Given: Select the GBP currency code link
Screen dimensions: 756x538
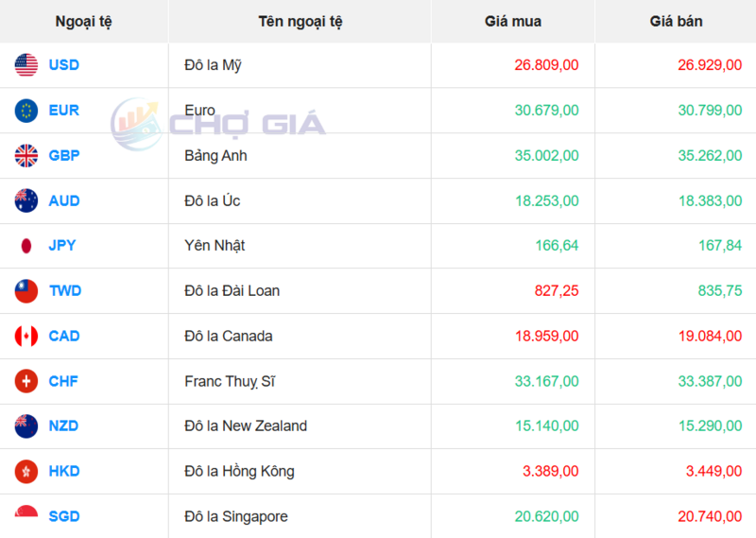Looking at the screenshot, I should 64,155.
